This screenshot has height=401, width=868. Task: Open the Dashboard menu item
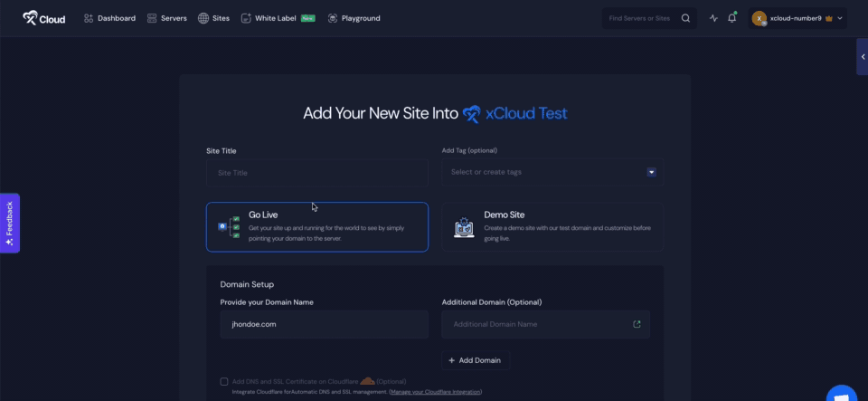click(x=109, y=18)
